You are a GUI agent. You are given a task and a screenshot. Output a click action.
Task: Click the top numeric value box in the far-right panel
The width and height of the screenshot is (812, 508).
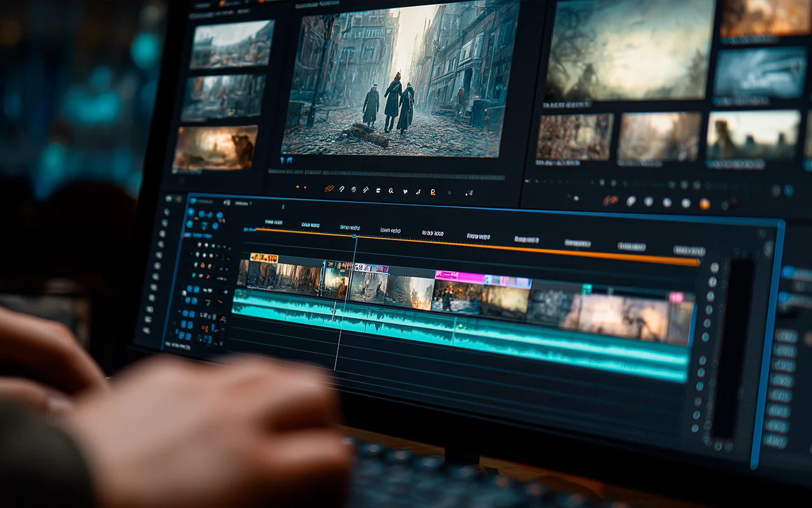coord(786,336)
